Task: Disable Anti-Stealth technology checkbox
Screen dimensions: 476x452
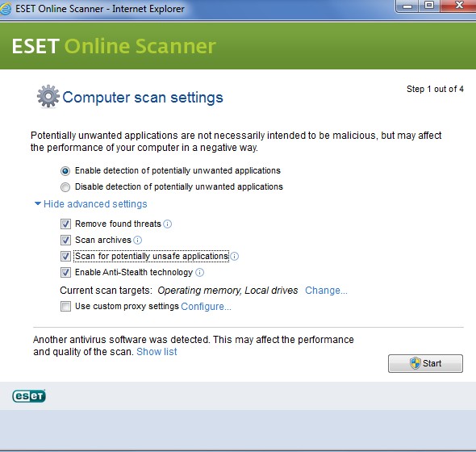Action: click(x=65, y=273)
